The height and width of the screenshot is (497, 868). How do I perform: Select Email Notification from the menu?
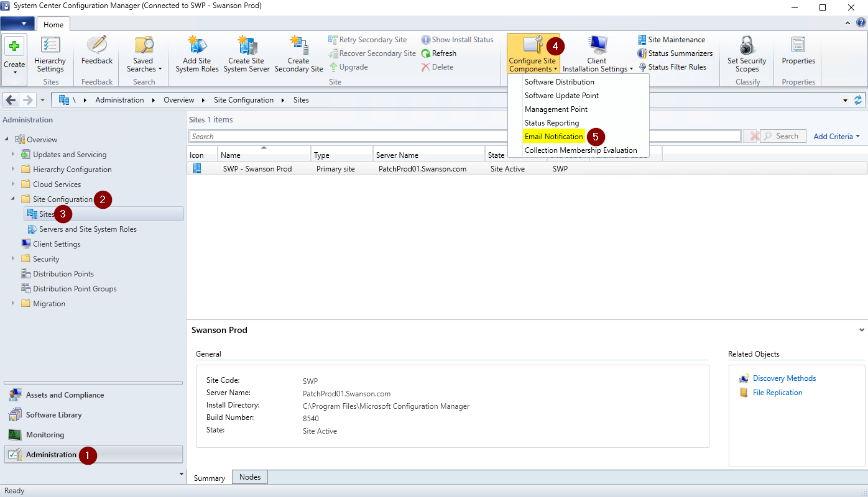pyautogui.click(x=553, y=137)
